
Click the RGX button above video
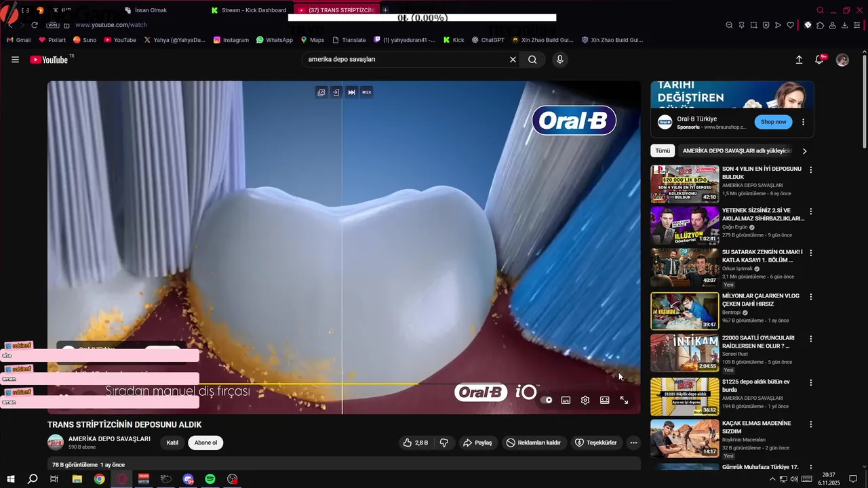pos(367,92)
